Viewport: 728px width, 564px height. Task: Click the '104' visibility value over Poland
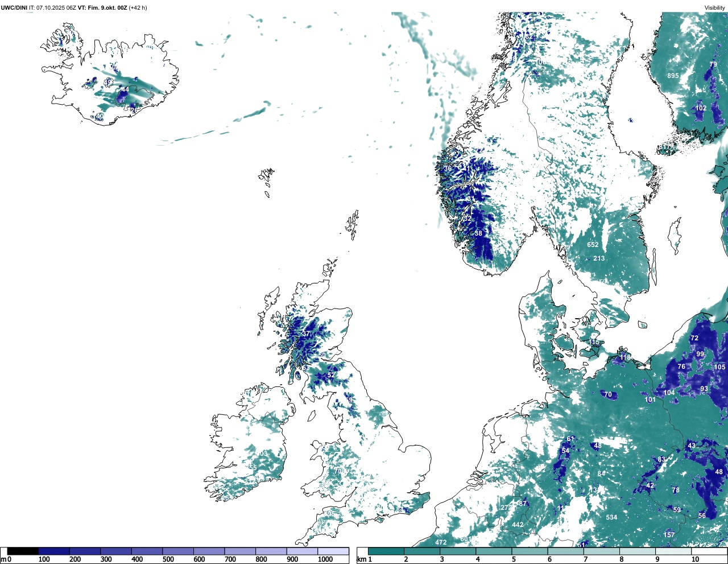pos(669,393)
